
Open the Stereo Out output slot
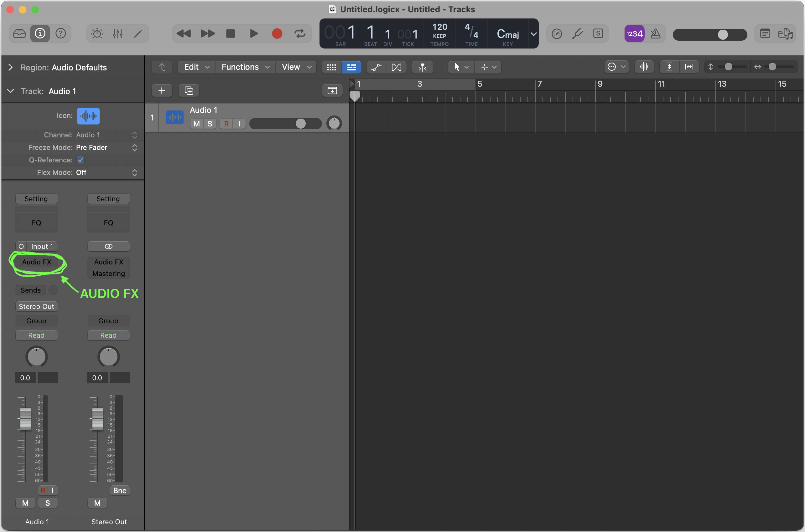tap(36, 306)
